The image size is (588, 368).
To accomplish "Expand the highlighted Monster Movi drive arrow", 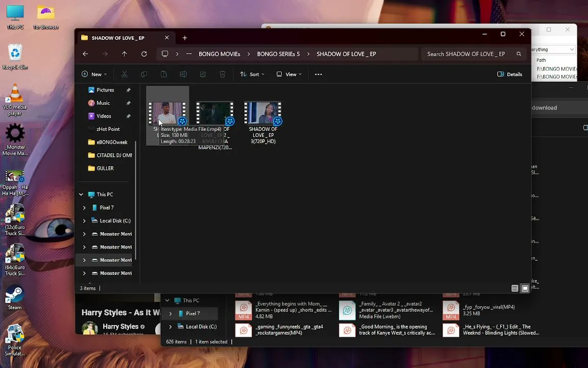I will pos(84,260).
